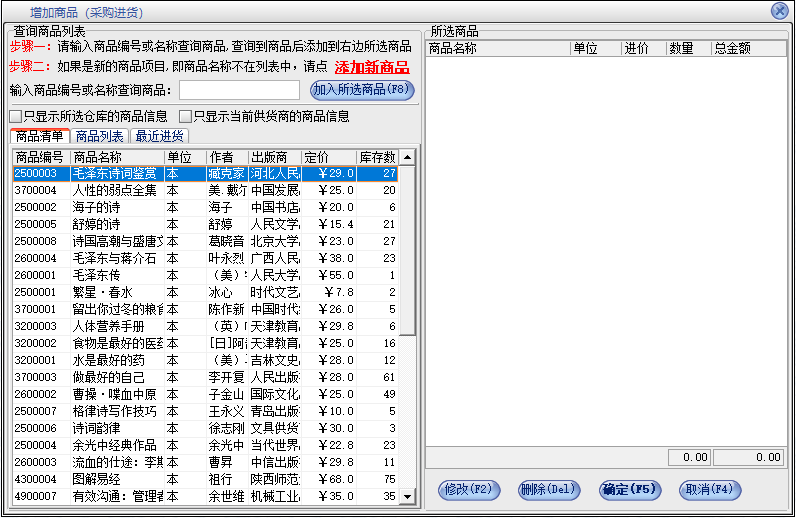Sort product list by 单位 header
Viewport: 796px width, 518px height.
click(185, 157)
